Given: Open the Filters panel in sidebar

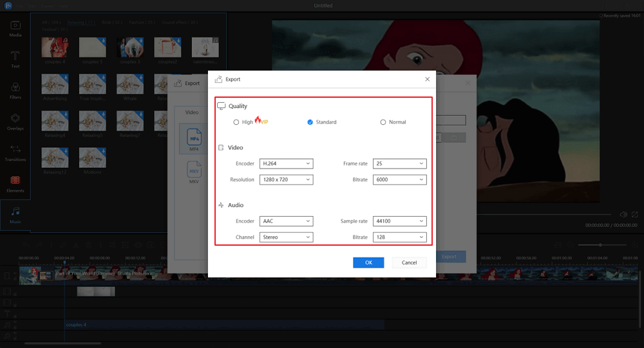Looking at the screenshot, I should (15, 91).
